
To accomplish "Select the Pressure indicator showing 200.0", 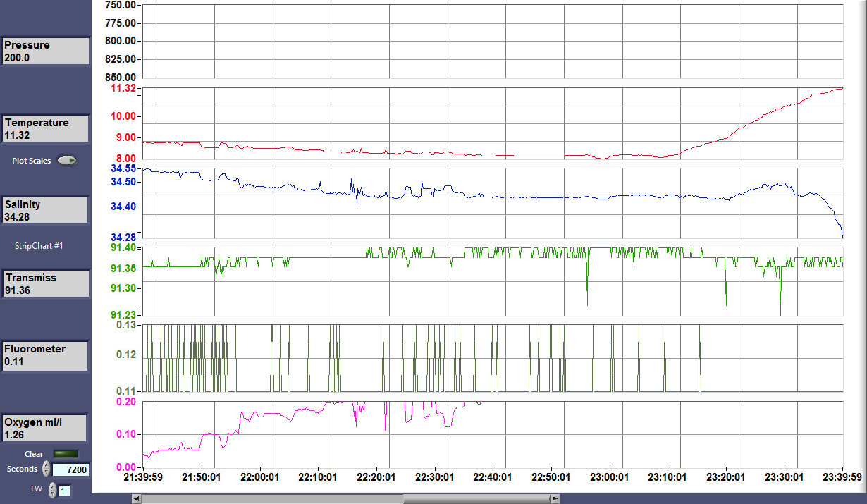I will (46, 51).
